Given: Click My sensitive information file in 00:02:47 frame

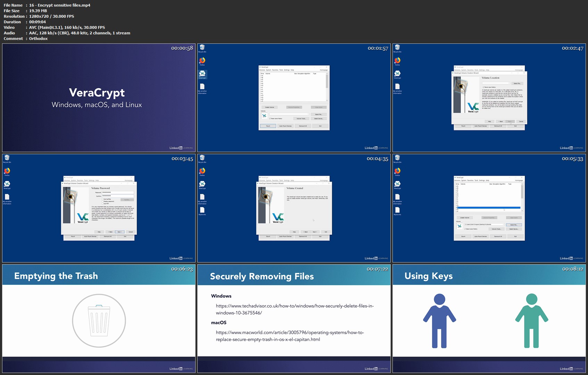Looking at the screenshot, I should click(397, 86).
